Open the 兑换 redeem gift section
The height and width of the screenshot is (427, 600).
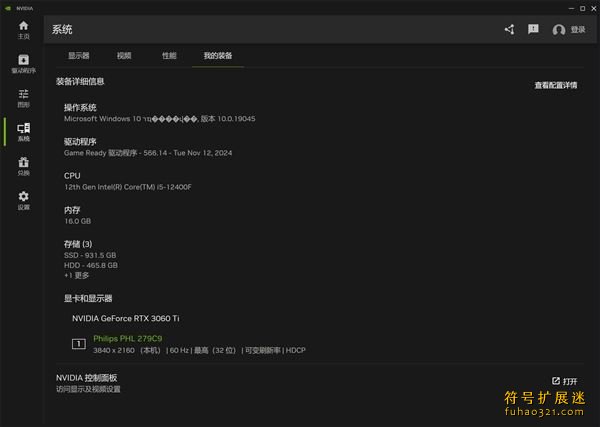[23, 166]
